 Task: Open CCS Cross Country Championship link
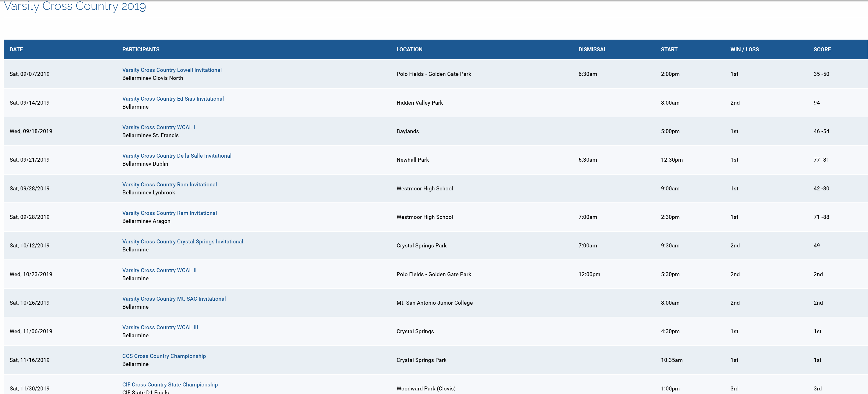164,356
